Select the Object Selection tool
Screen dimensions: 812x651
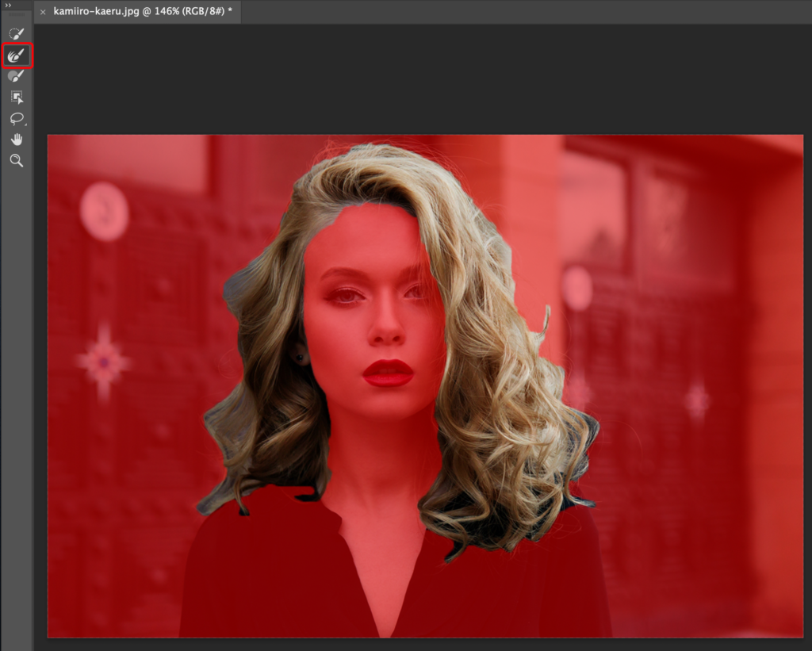[17, 98]
